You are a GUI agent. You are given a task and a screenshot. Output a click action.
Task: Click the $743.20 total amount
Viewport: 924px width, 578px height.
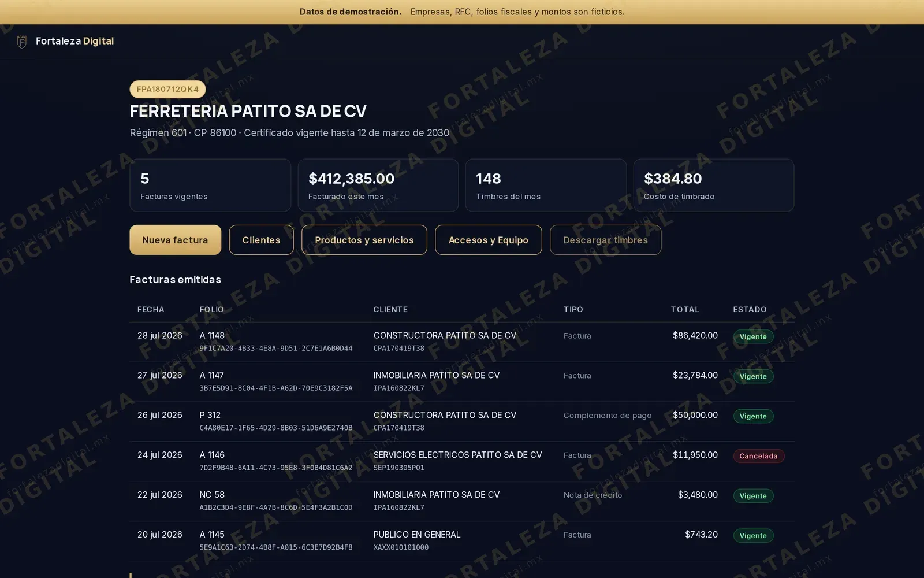coord(701,535)
